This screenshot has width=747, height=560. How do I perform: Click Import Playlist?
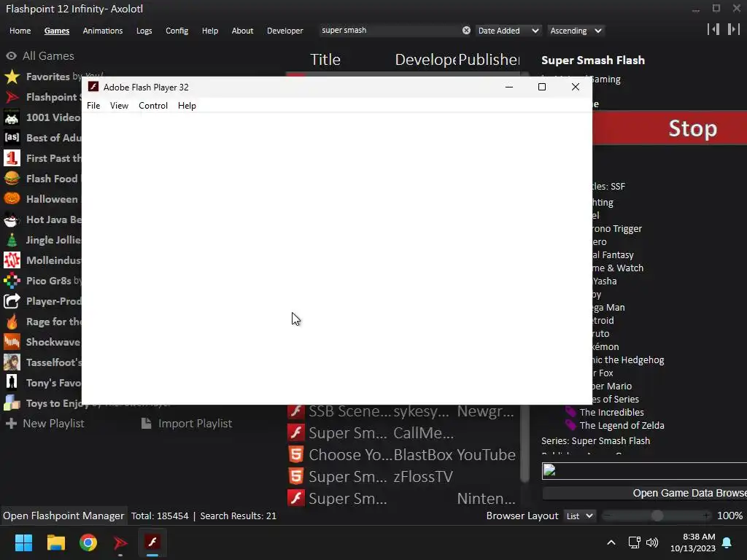coord(187,424)
